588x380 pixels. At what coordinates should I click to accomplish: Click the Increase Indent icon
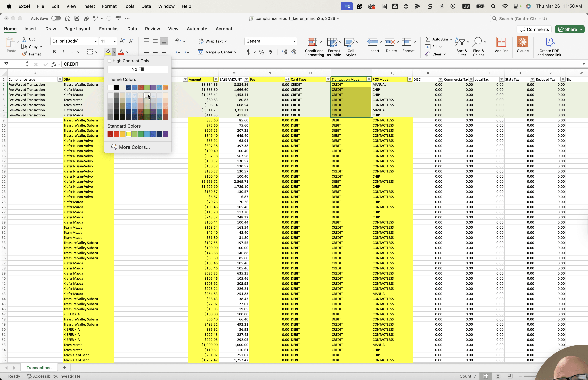point(187,52)
